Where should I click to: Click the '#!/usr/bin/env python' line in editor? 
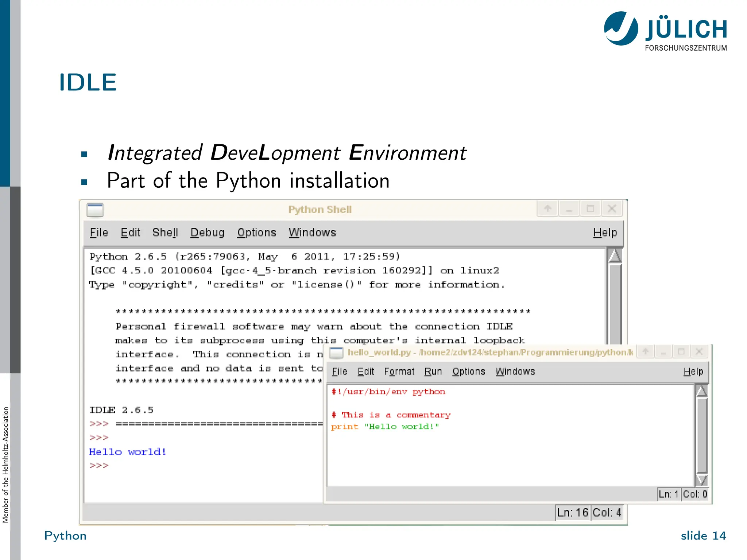click(x=388, y=392)
